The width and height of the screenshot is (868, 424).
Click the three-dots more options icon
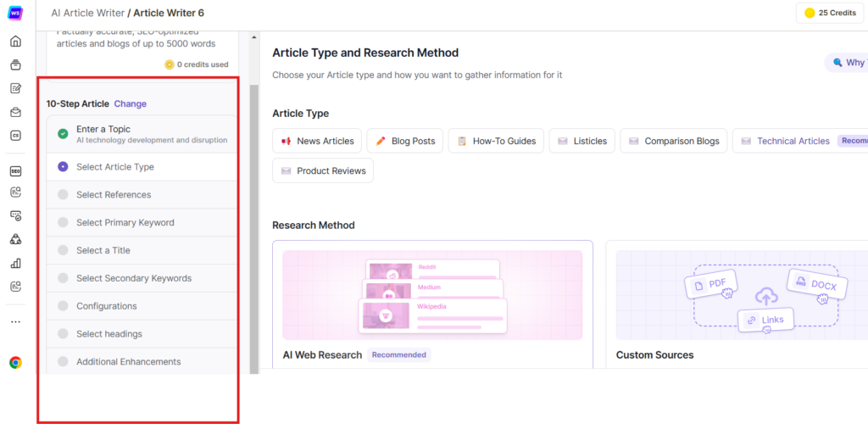click(15, 322)
